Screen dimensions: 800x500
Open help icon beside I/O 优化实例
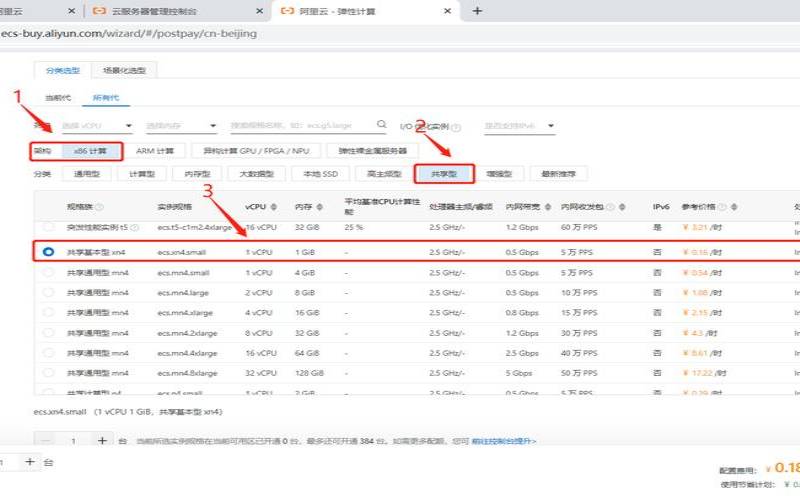point(456,127)
